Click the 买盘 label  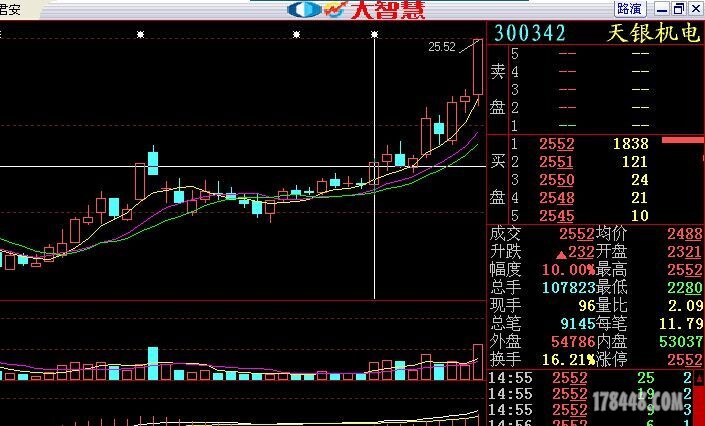[498, 179]
